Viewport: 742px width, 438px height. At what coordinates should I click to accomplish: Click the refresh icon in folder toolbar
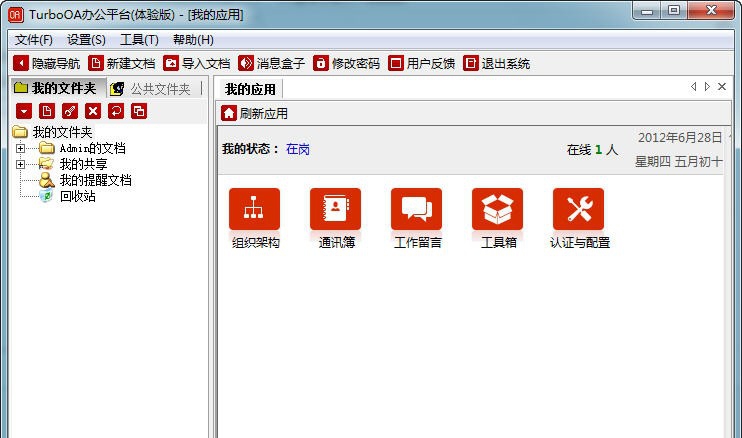[x=116, y=111]
